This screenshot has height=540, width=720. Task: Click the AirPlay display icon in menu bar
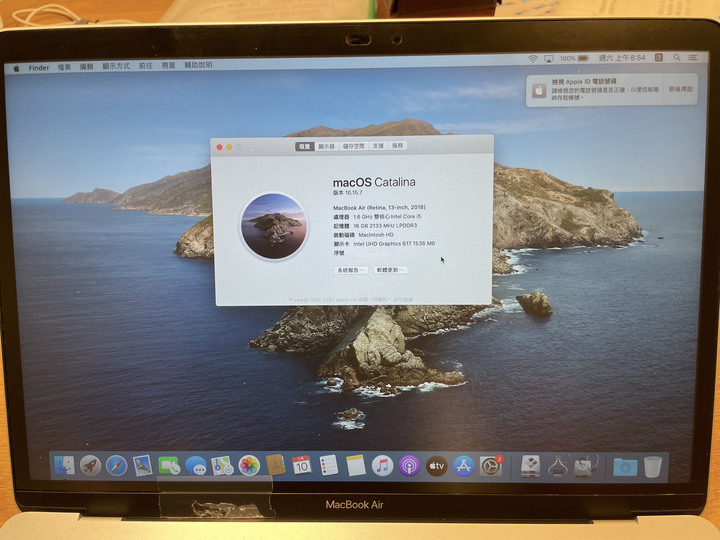tap(548, 58)
